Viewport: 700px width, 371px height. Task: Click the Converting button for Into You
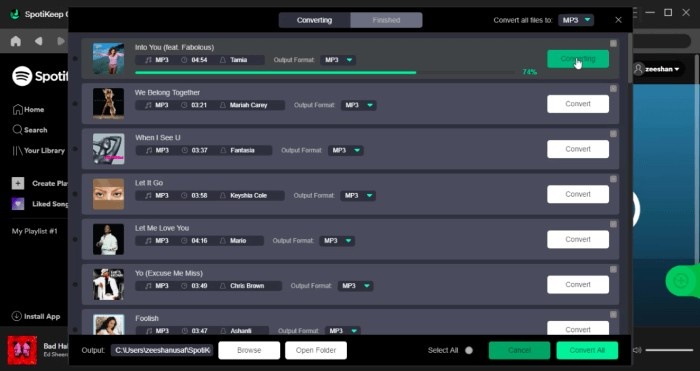click(x=578, y=59)
